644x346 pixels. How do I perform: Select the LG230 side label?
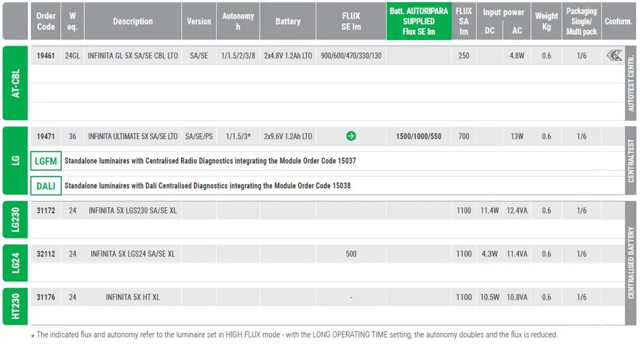[x=15, y=220]
